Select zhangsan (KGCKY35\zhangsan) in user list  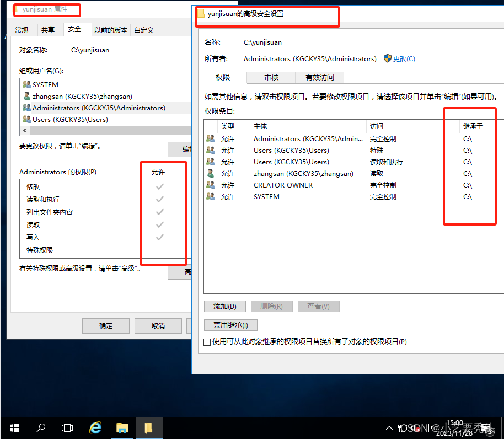106,96
